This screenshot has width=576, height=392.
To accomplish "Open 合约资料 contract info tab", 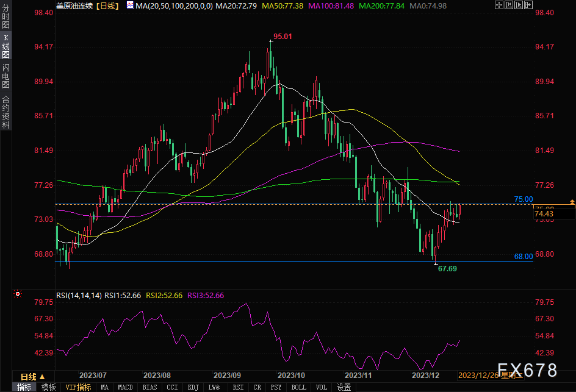I will pos(6,112).
